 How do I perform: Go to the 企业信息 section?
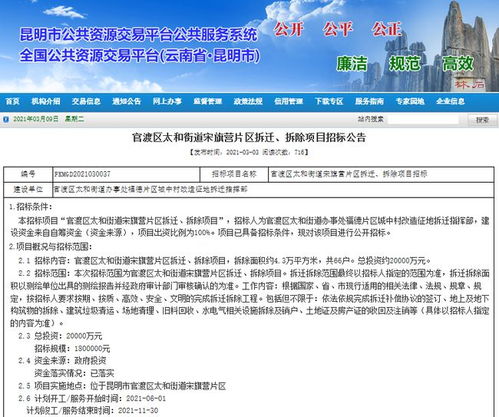[450, 101]
